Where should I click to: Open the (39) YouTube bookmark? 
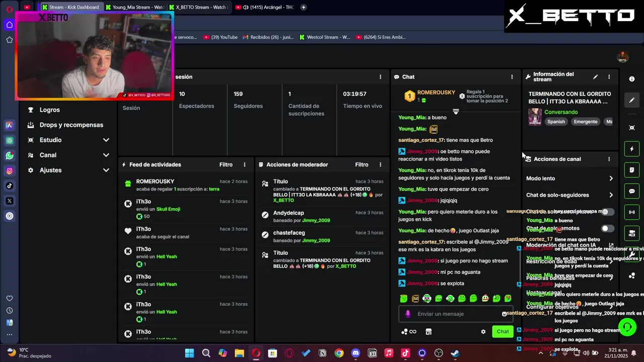pyautogui.click(x=220, y=37)
